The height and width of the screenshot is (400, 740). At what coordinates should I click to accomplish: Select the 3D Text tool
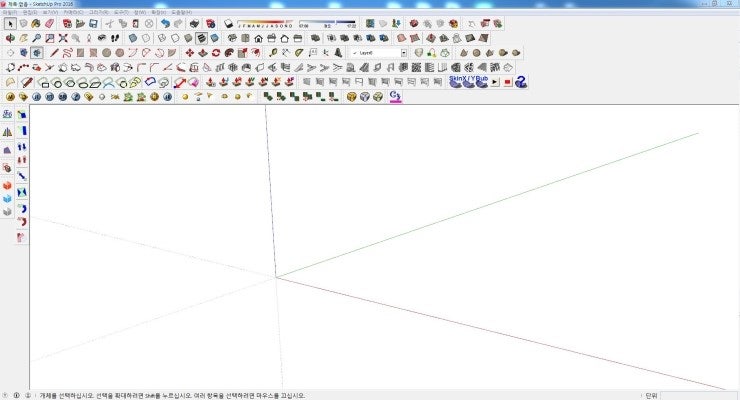click(x=338, y=53)
